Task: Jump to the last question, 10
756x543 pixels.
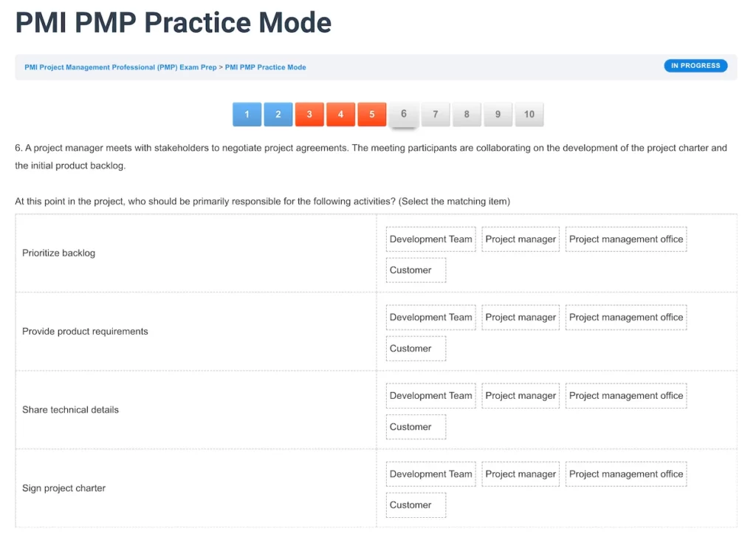Action: click(x=529, y=115)
